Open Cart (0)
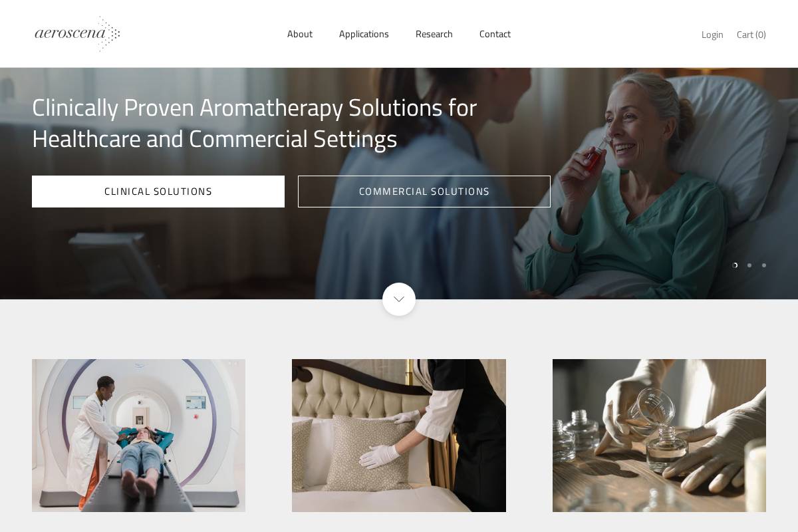 tap(751, 35)
